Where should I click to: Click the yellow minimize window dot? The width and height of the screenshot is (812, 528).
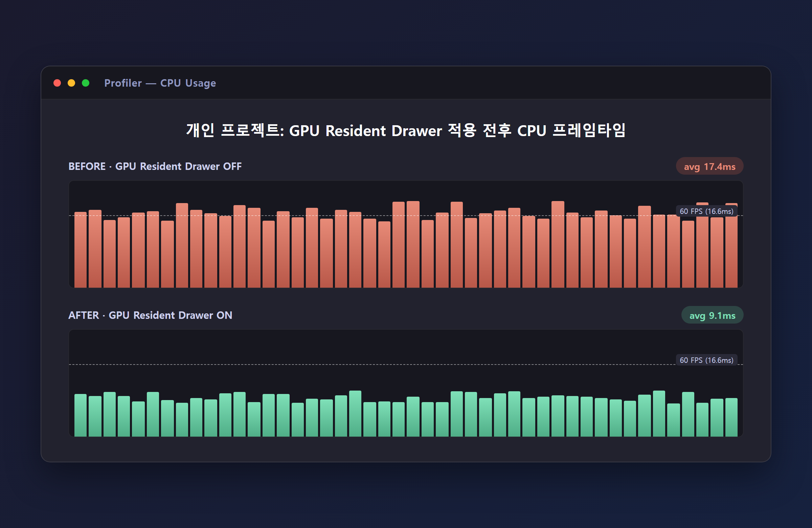click(x=71, y=83)
